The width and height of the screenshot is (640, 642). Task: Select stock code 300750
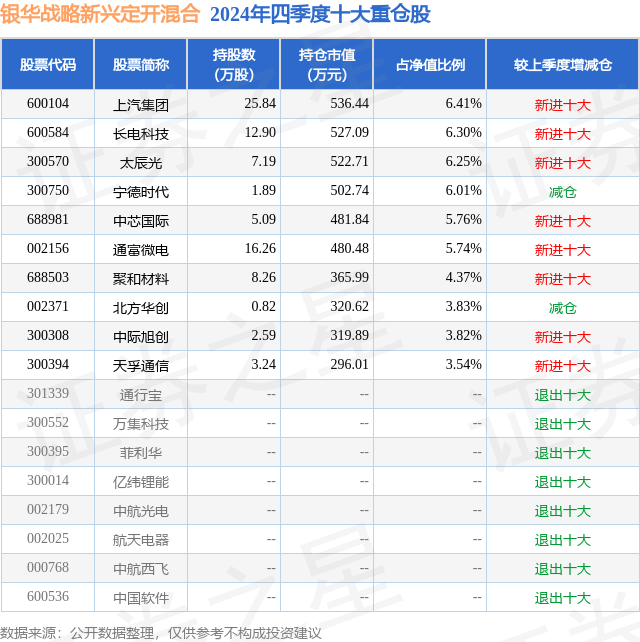tap(48, 191)
